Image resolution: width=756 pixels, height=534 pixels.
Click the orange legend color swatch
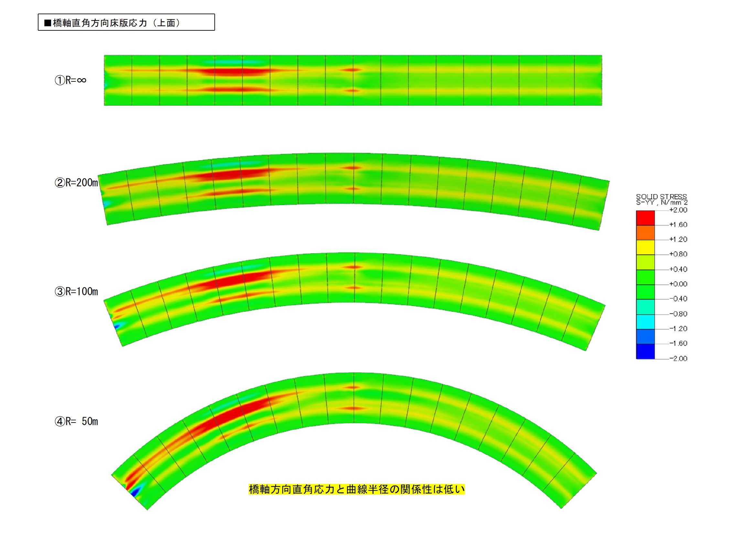coord(645,233)
